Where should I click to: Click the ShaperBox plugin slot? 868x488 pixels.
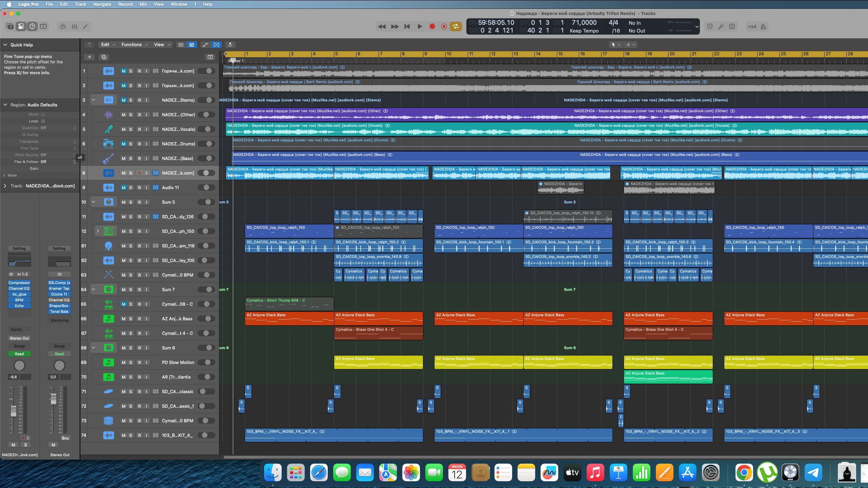pyautogui.click(x=59, y=306)
